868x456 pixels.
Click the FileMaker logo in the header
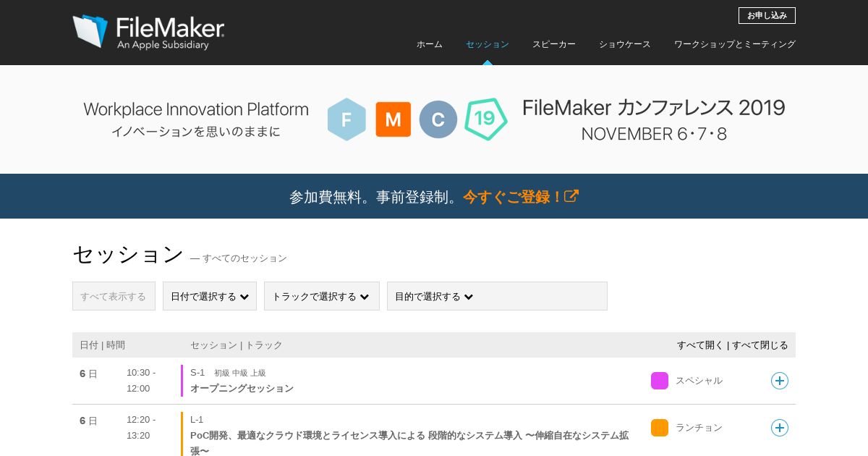tap(148, 32)
